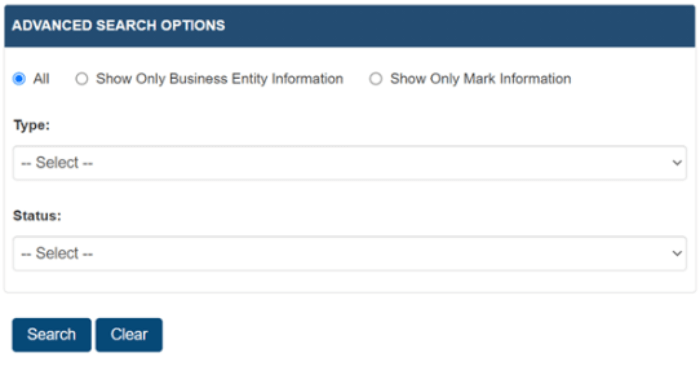The height and width of the screenshot is (375, 700).
Task: Click the Clear button
Action: pos(129,335)
